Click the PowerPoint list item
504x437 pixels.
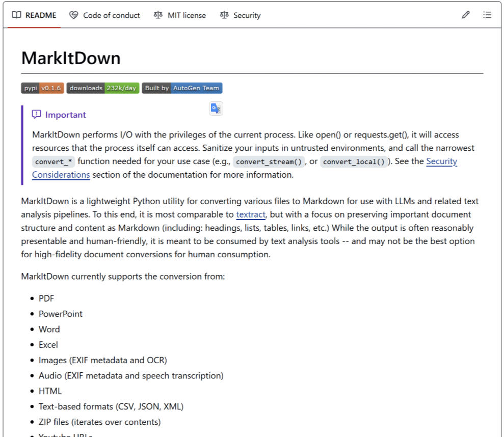(x=61, y=314)
